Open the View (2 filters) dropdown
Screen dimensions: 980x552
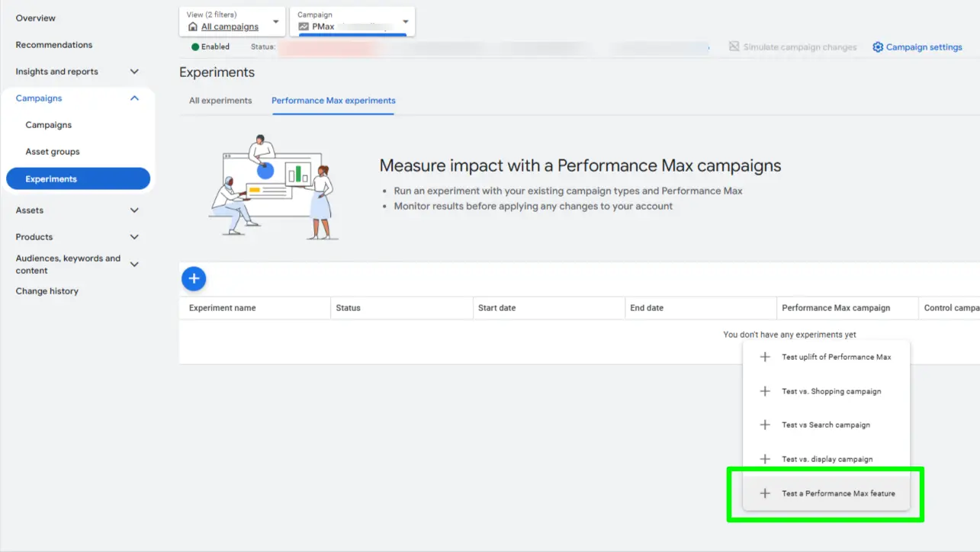tap(275, 21)
